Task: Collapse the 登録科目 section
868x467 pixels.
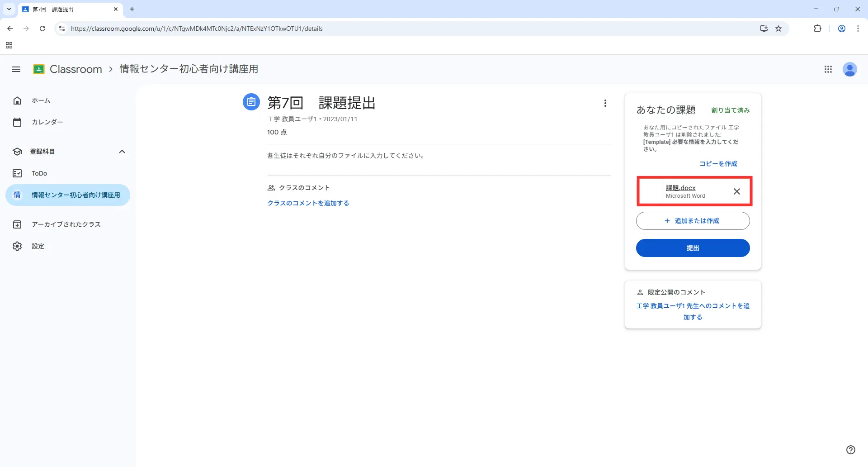Action: pyautogui.click(x=122, y=152)
